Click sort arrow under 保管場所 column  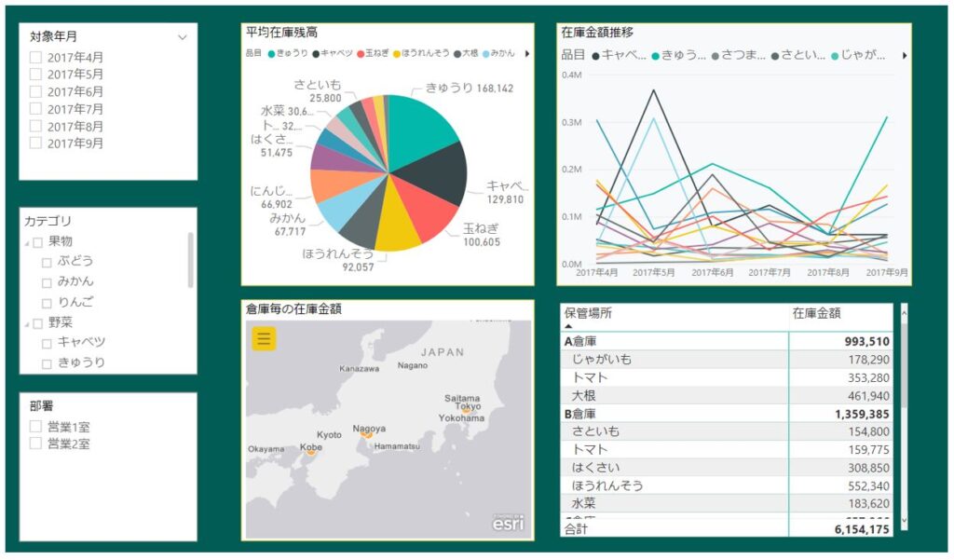tap(568, 327)
